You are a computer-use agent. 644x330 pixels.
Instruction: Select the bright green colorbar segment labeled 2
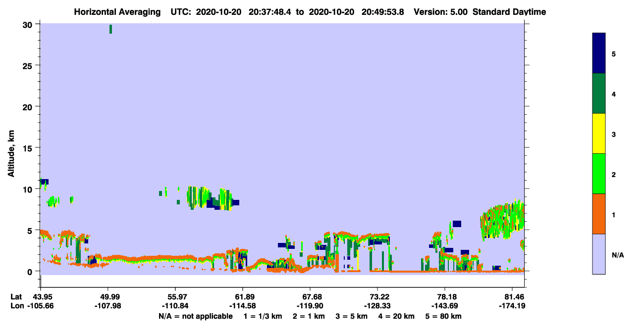point(599,174)
